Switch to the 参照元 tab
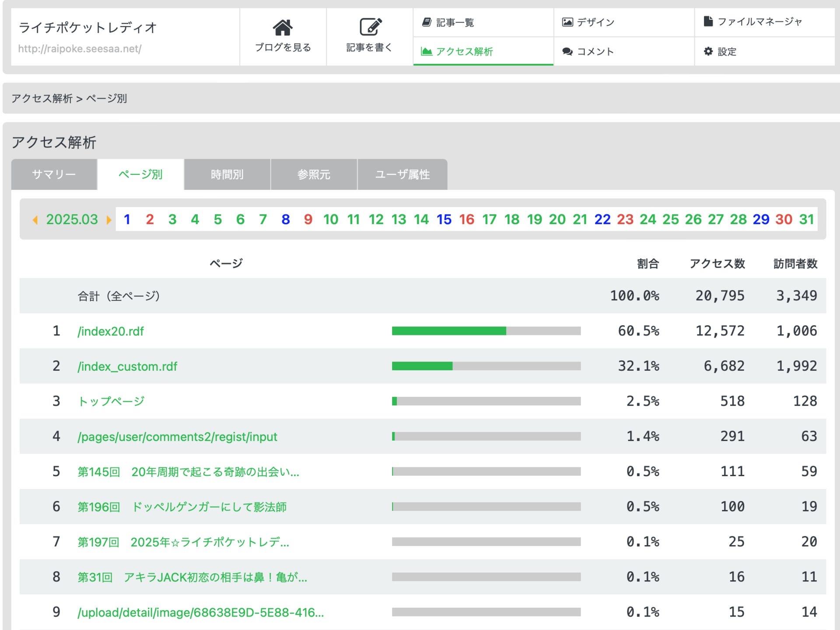The image size is (840, 630). tap(314, 174)
